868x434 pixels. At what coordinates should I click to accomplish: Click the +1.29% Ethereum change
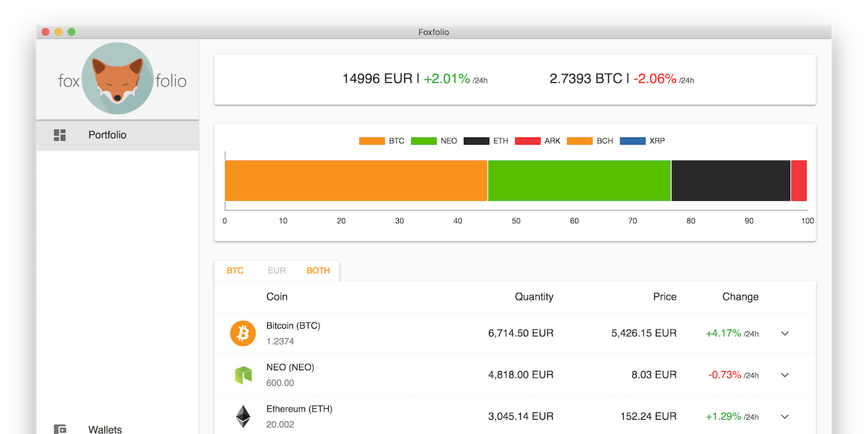(724, 416)
